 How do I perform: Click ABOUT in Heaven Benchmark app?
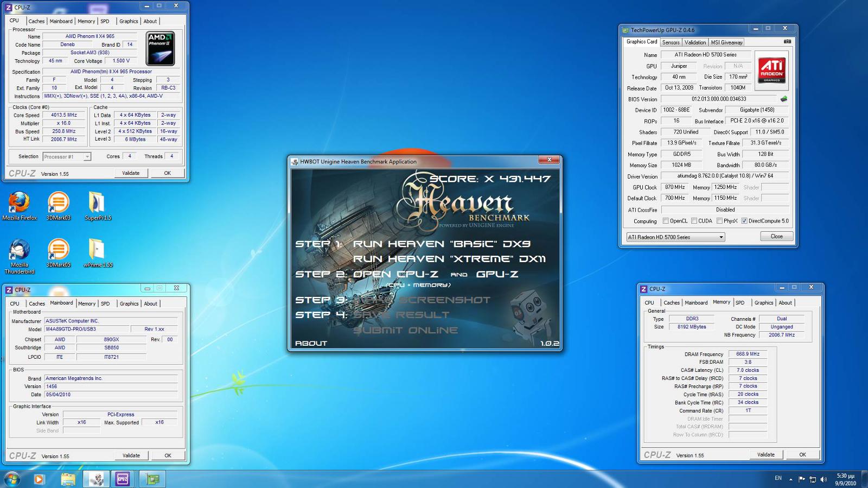pyautogui.click(x=311, y=343)
